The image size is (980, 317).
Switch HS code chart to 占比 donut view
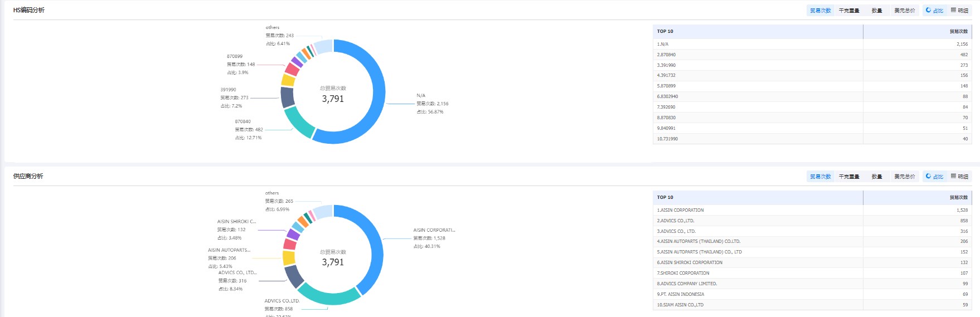pyautogui.click(x=935, y=11)
